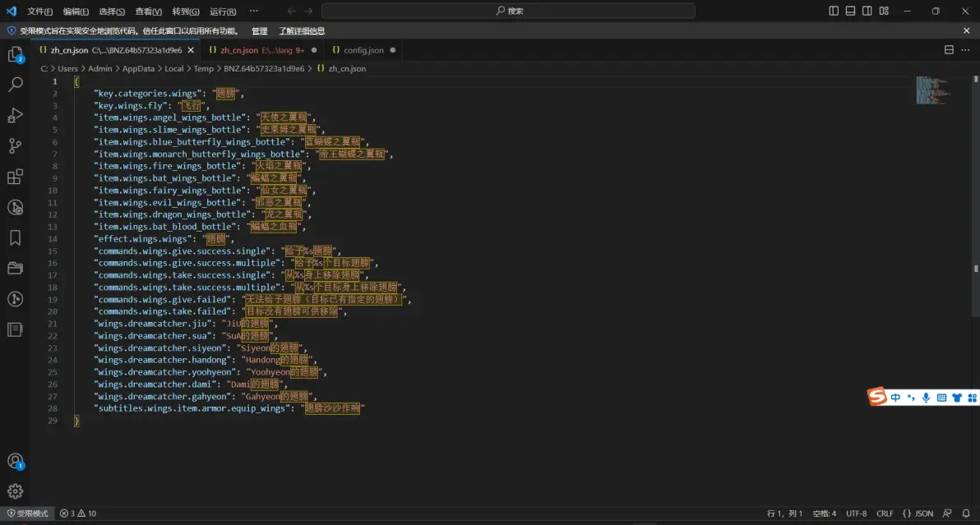The width and height of the screenshot is (980, 525).
Task: Click the Manage gear icon
Action: click(x=15, y=491)
